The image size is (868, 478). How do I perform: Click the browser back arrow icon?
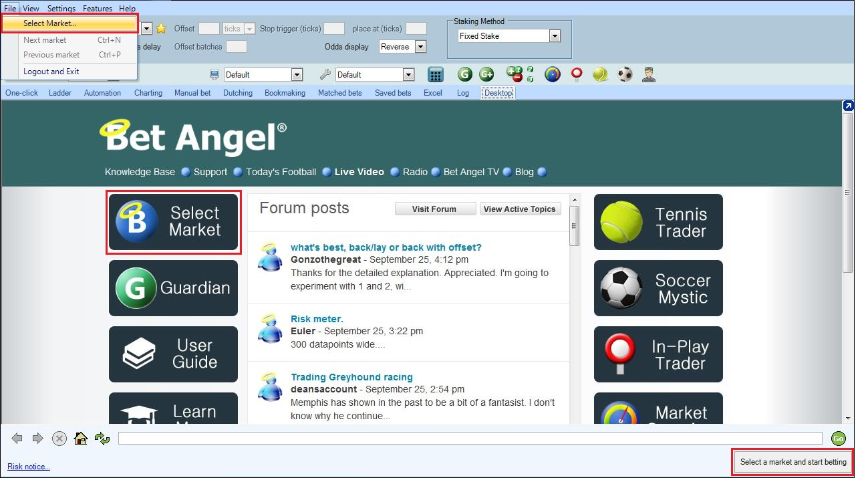17,439
